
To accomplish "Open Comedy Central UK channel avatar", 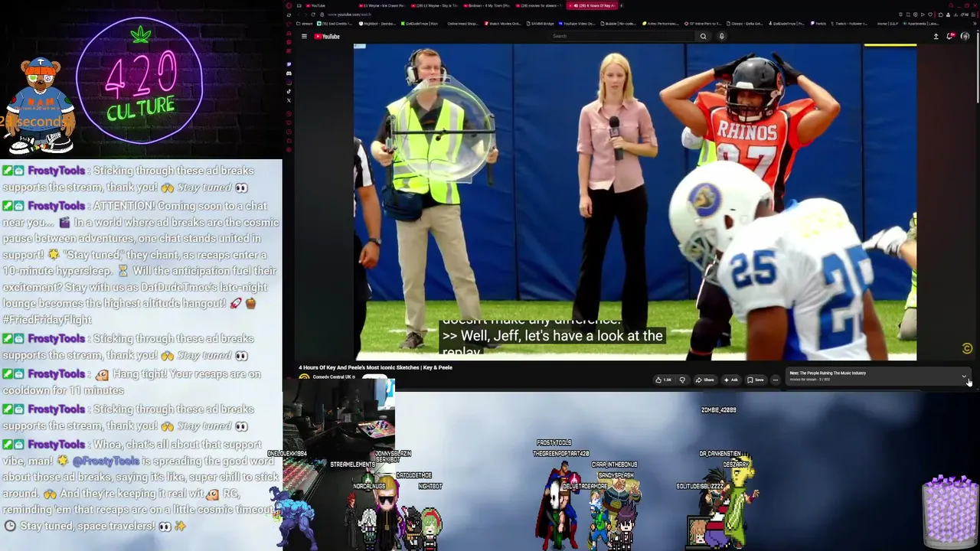I will 304,378.
